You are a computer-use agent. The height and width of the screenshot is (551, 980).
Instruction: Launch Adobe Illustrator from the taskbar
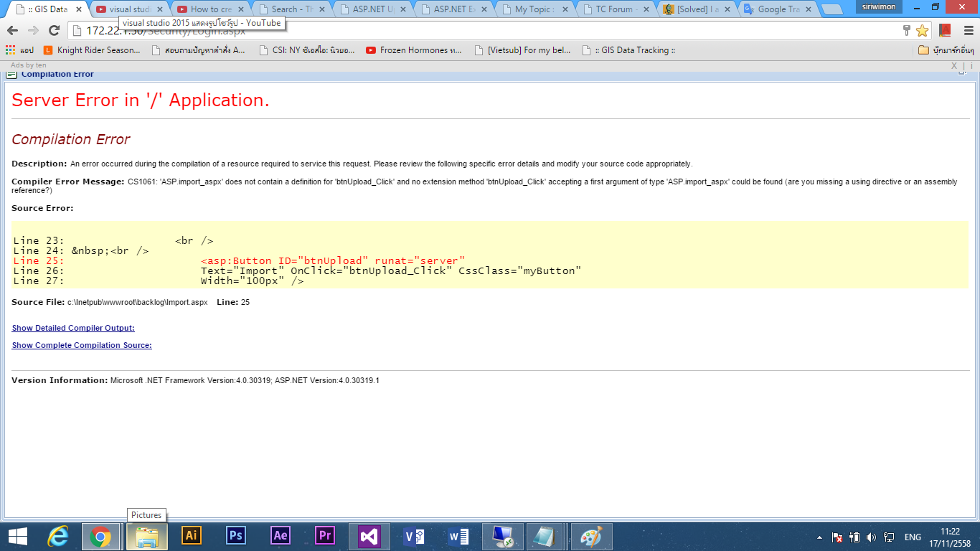191,536
